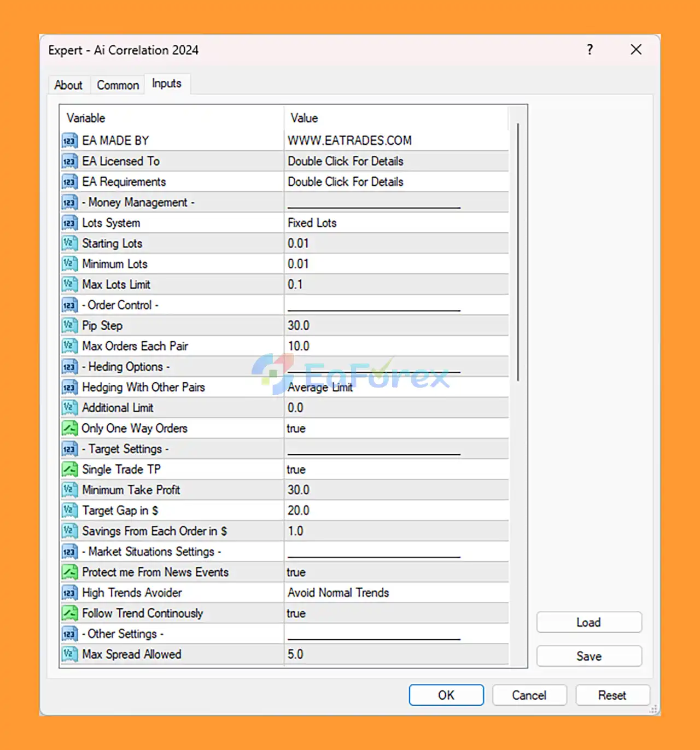700x750 pixels.
Task: Toggle Follow Trend Continously true value
Action: pyautogui.click(x=296, y=613)
